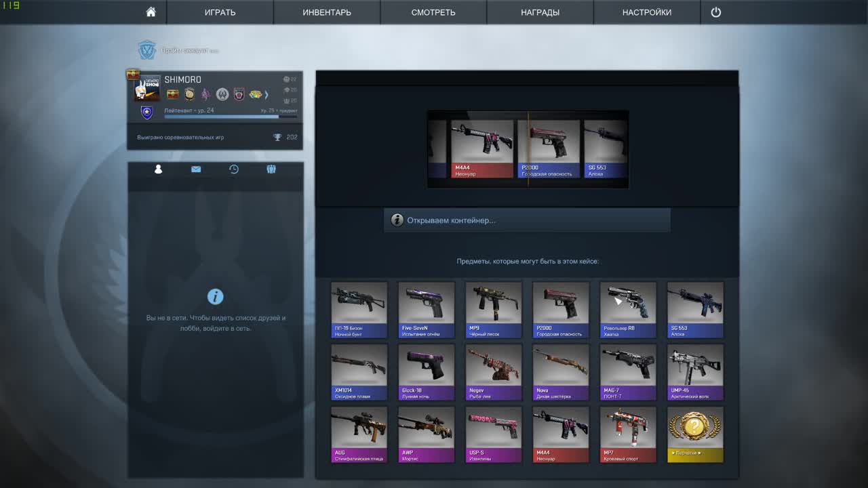Select the red chest medal badge
The width and height of the screenshot is (868, 488).
(173, 94)
